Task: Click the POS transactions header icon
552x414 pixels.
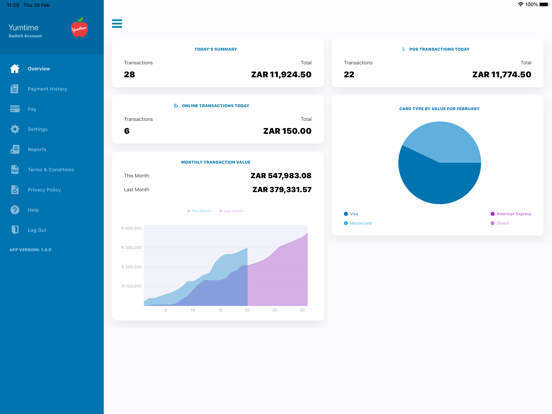Action: (403, 49)
